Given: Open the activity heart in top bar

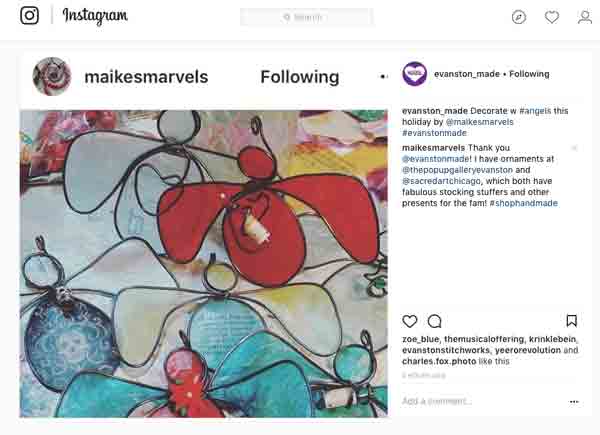Looking at the screenshot, I should [x=552, y=17].
